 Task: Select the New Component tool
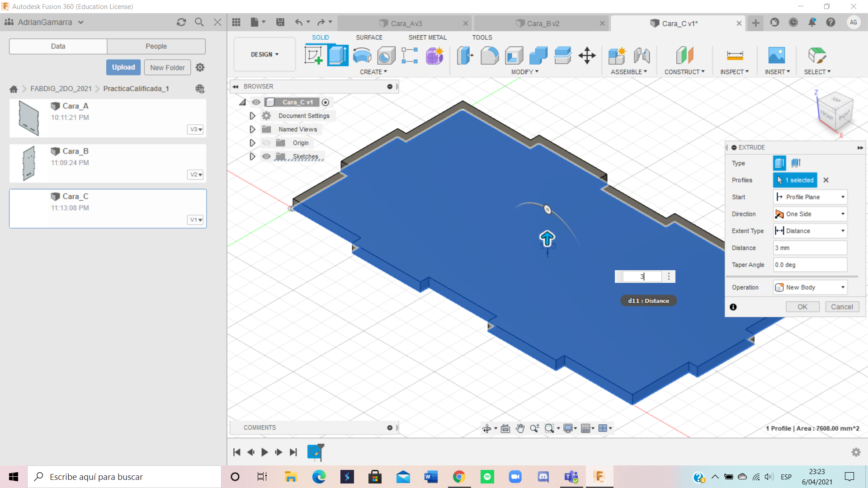pyautogui.click(x=617, y=56)
